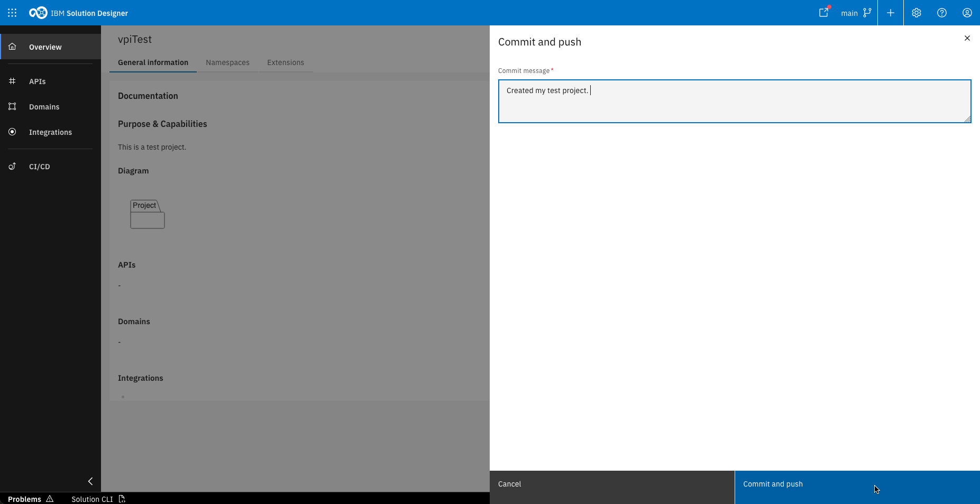
Task: Go to the CI/CD section
Action: [39, 166]
